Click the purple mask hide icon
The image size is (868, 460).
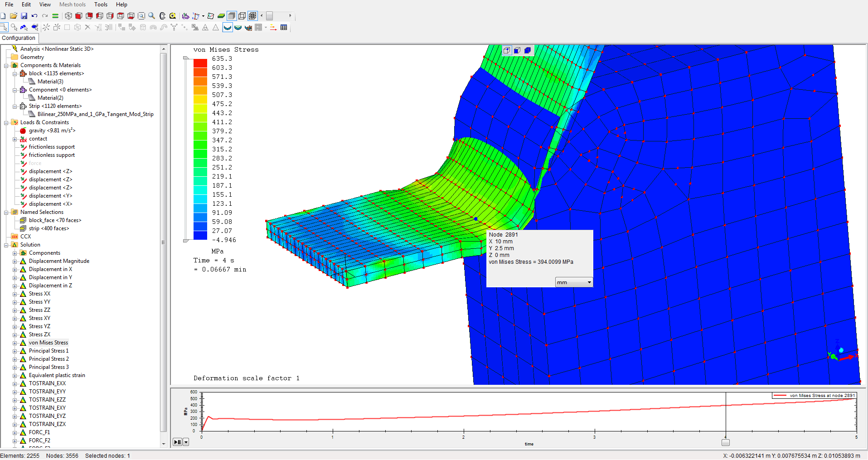pyautogui.click(x=185, y=16)
